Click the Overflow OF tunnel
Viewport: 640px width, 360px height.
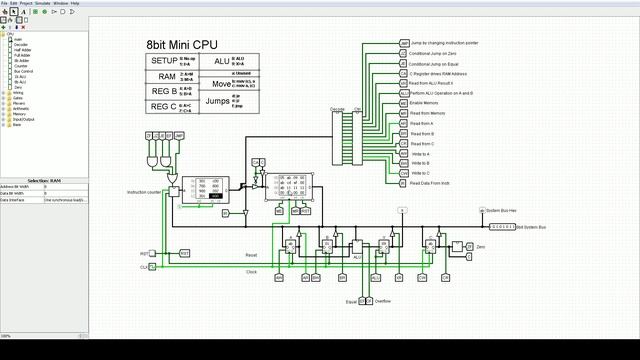coord(369,301)
